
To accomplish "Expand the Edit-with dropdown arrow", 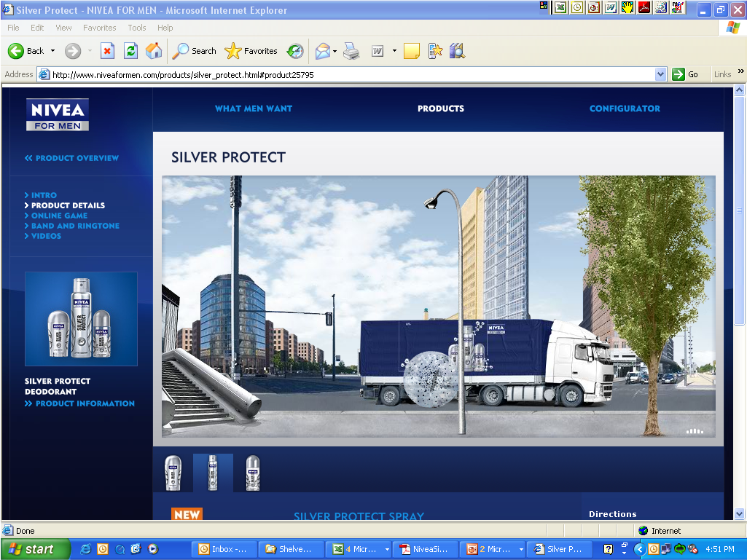I will coord(394,51).
